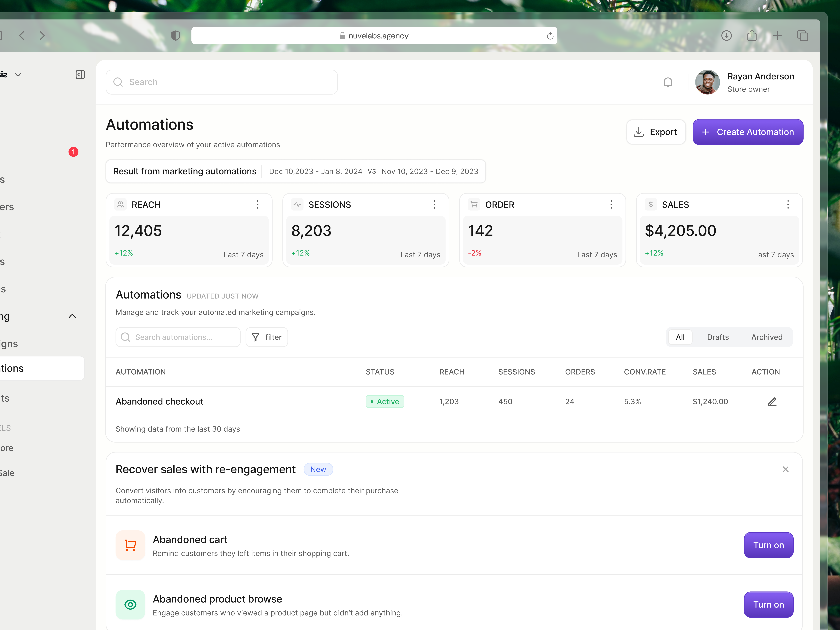Export the automations report
This screenshot has width=840, height=630.
tap(656, 132)
